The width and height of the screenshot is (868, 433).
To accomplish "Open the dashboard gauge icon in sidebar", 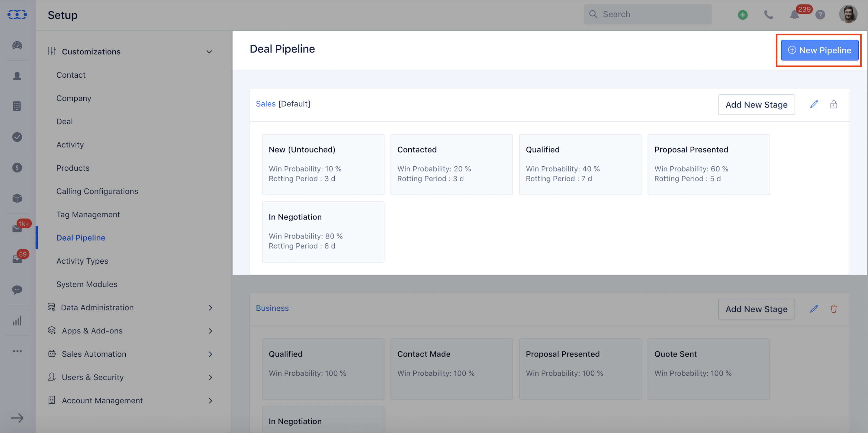I will point(17,45).
